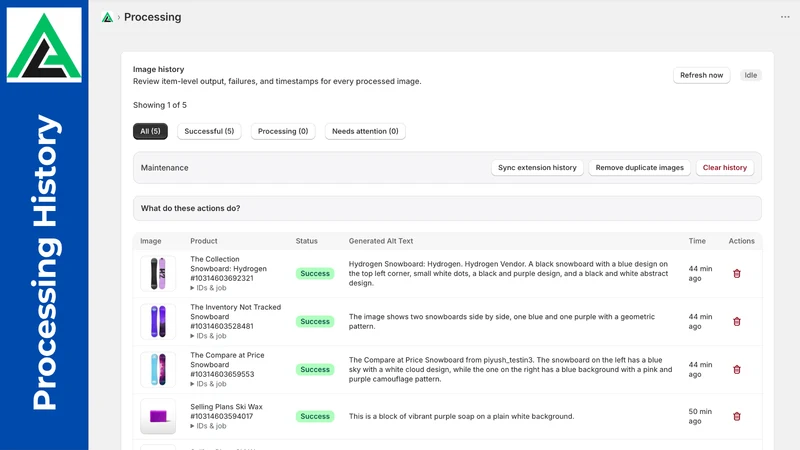Screen dimensions: 800x450
Task: Open the Compare at Price Snowboard thumbnail
Action: pyautogui.click(x=158, y=369)
